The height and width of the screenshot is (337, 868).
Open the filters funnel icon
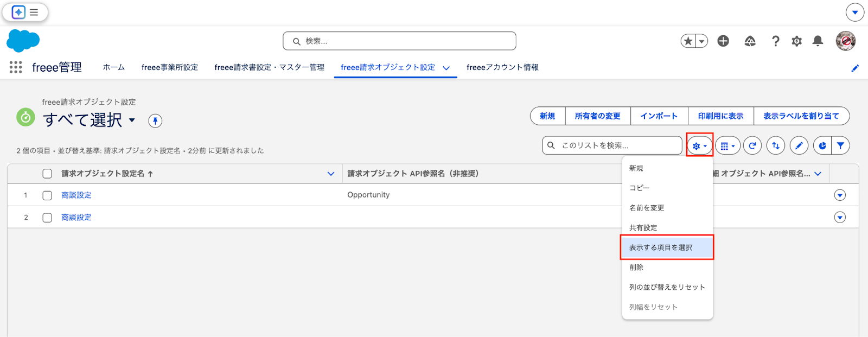[840, 145]
